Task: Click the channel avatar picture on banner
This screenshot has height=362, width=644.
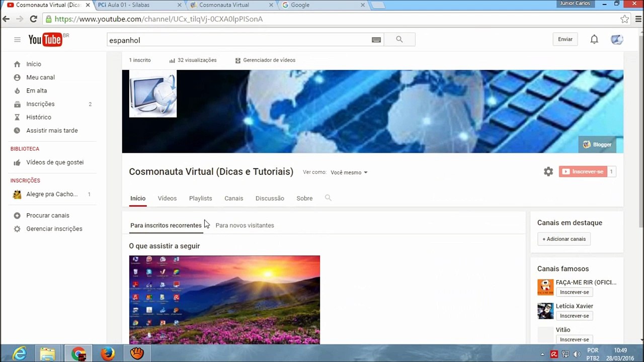Action: coord(153,94)
